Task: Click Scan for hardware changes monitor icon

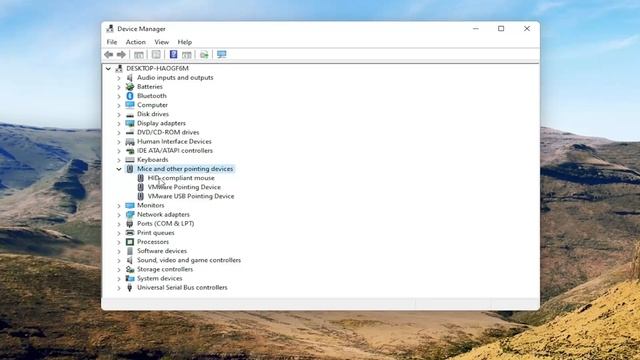Action: point(222,54)
